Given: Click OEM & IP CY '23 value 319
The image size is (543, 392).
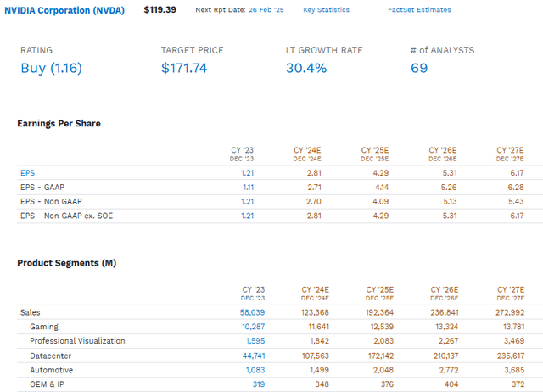Looking at the screenshot, I should [259, 384].
